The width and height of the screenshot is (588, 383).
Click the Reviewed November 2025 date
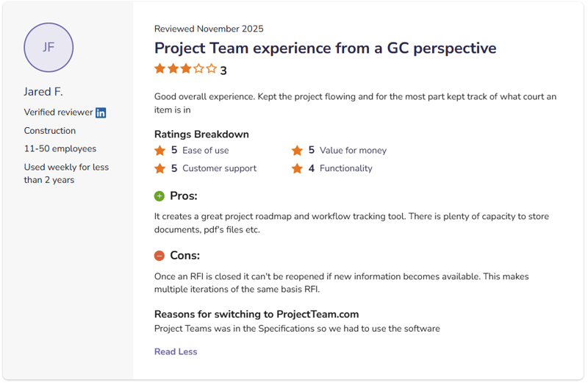pos(209,29)
